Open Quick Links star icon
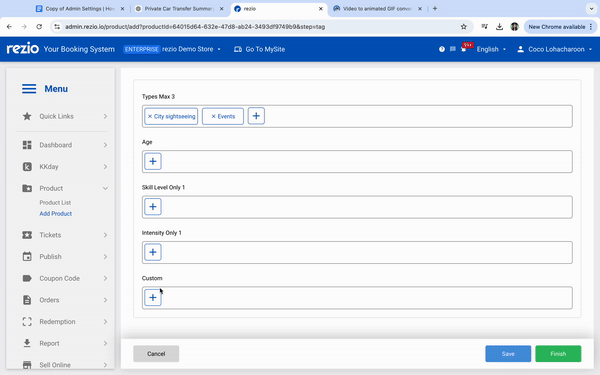 pos(27,116)
